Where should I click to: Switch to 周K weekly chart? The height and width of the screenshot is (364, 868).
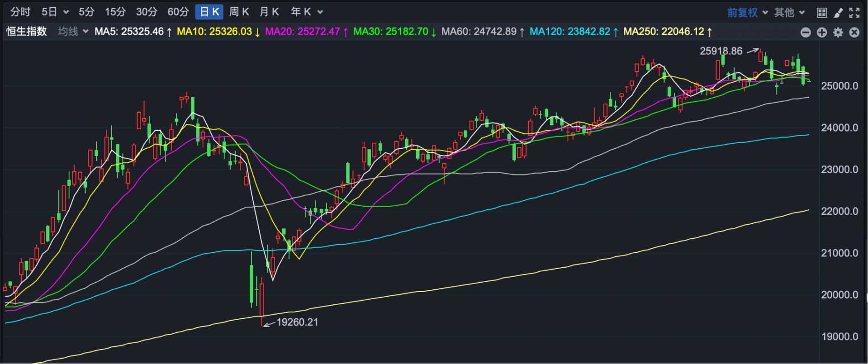click(239, 12)
